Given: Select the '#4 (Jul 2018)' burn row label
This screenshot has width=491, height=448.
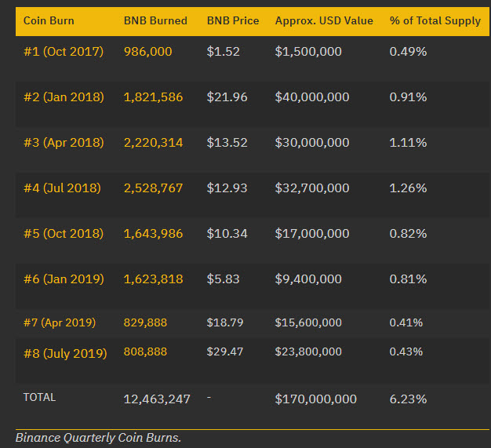Looking at the screenshot, I should (62, 188).
